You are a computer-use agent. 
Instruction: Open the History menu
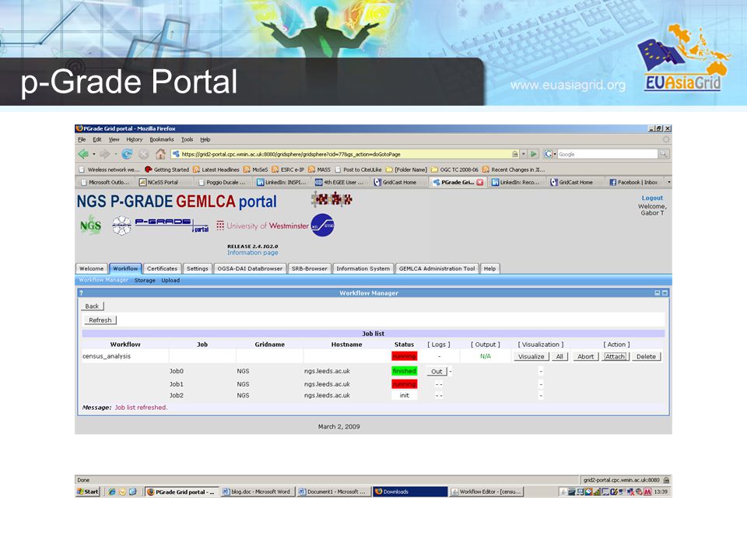click(x=135, y=139)
